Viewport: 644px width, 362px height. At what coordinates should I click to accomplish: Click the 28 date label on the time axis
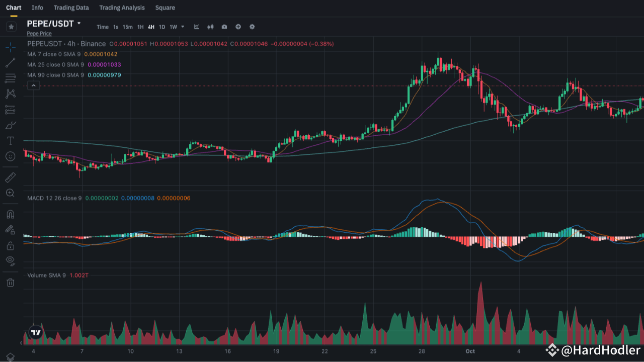tap(422, 351)
